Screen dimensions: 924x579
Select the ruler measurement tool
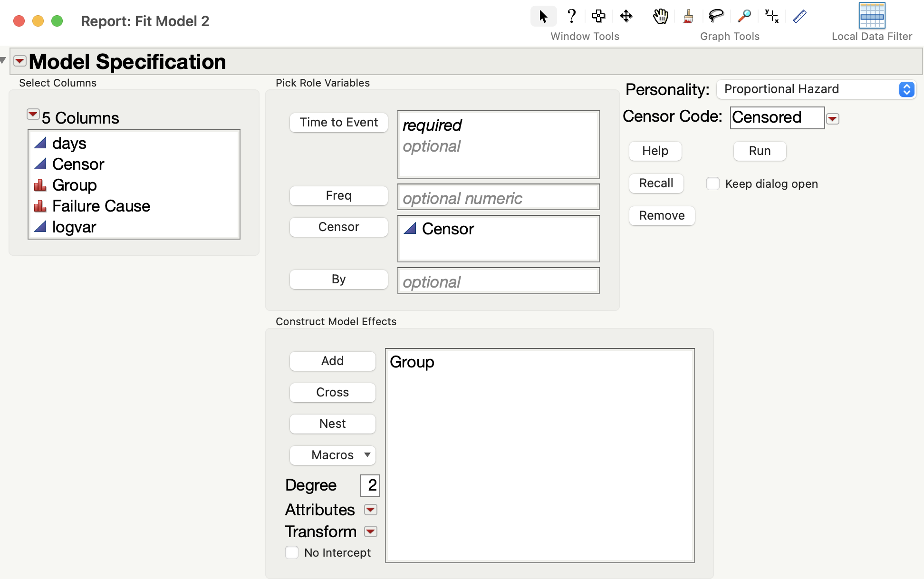[799, 17]
